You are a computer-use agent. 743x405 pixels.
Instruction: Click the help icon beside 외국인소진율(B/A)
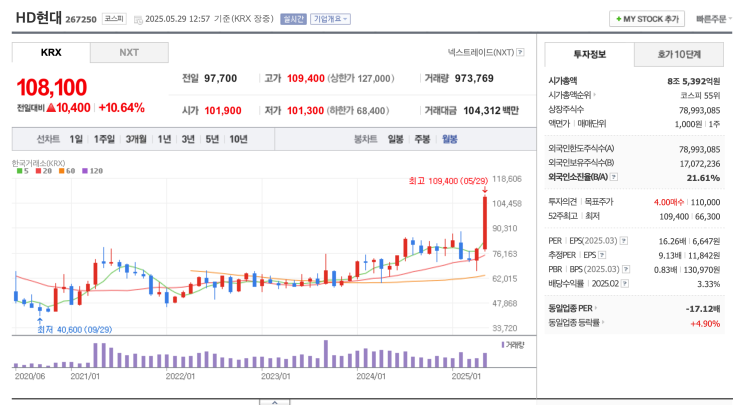point(614,177)
